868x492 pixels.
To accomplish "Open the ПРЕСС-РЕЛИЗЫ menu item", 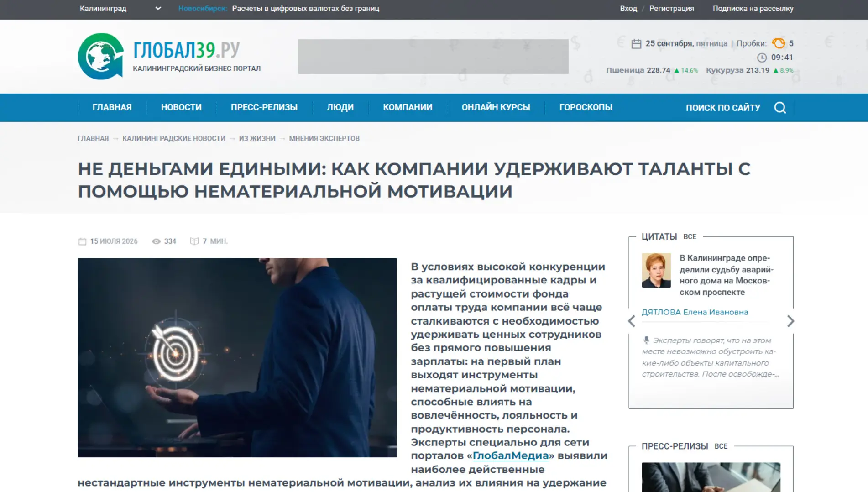I will pyautogui.click(x=264, y=107).
